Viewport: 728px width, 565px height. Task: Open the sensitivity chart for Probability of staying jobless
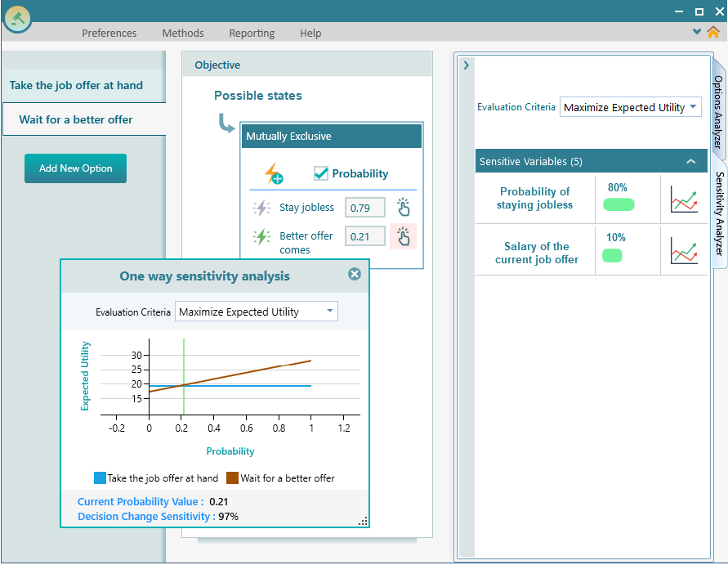pyautogui.click(x=685, y=198)
